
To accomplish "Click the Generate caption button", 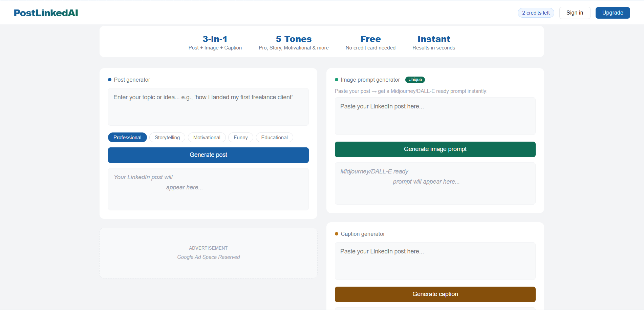I will click(435, 294).
